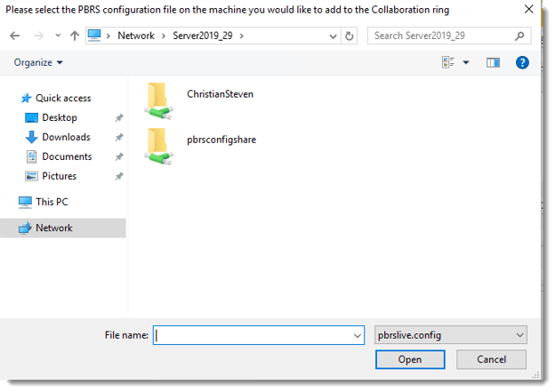The width and height of the screenshot is (555, 392).
Task: Select Network in the address breadcrumb
Action: point(136,36)
